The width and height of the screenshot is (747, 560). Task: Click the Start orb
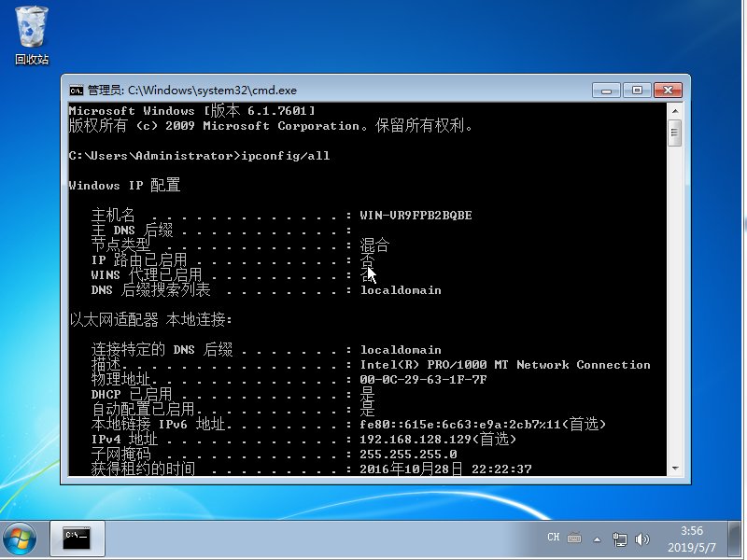pyautogui.click(x=20, y=539)
